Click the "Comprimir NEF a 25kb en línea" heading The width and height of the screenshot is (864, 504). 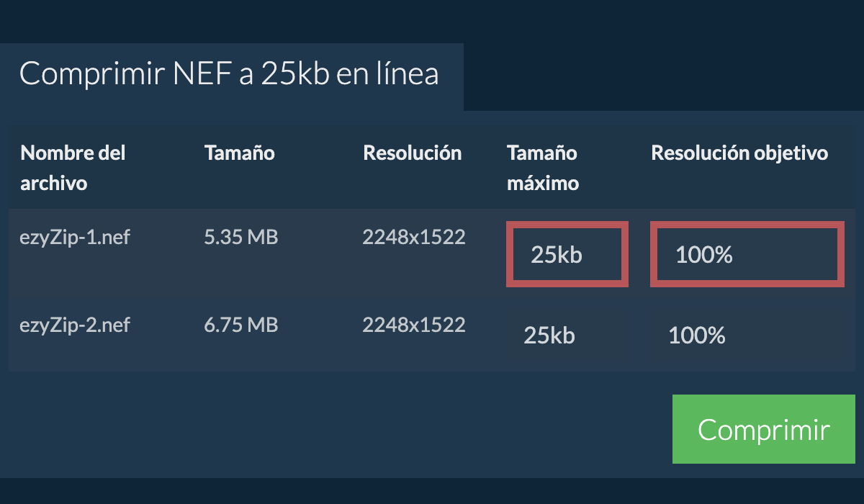(228, 74)
